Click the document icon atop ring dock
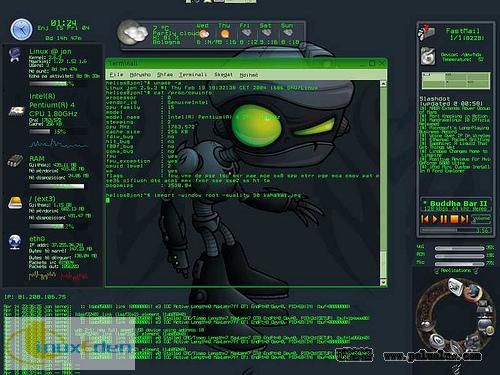500x375 pixels. 455,286
